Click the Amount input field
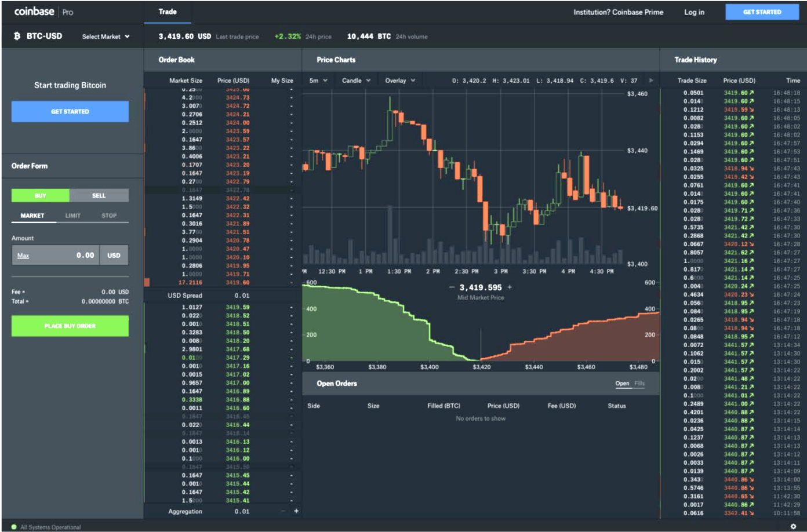The width and height of the screenshot is (807, 532). pos(56,255)
